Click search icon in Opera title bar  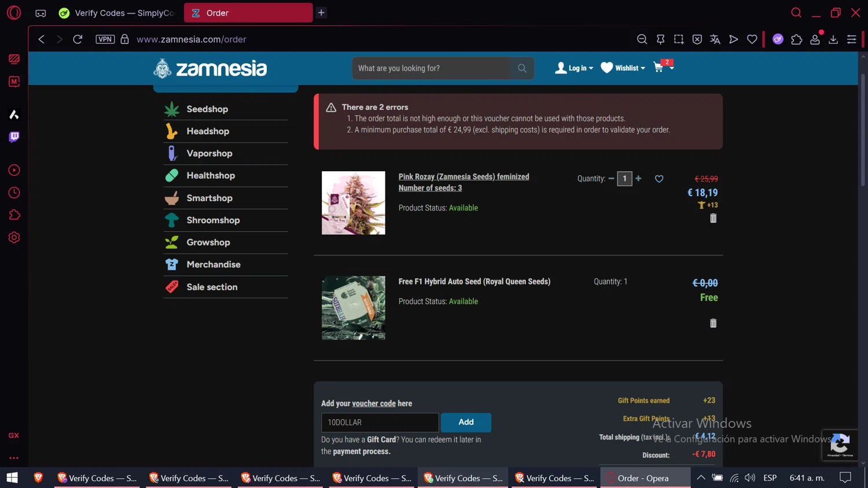[796, 13]
